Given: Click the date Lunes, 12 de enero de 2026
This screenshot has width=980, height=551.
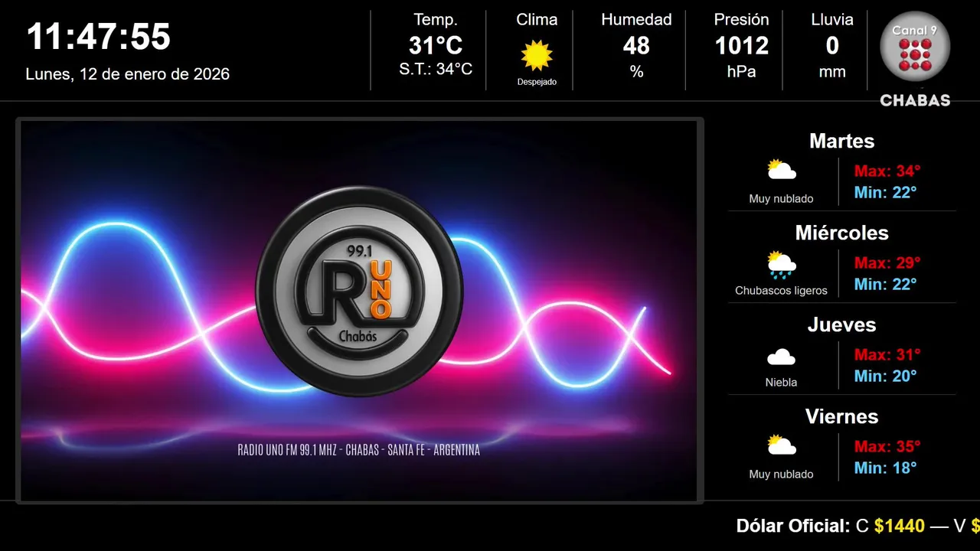Looking at the screenshot, I should point(128,74).
